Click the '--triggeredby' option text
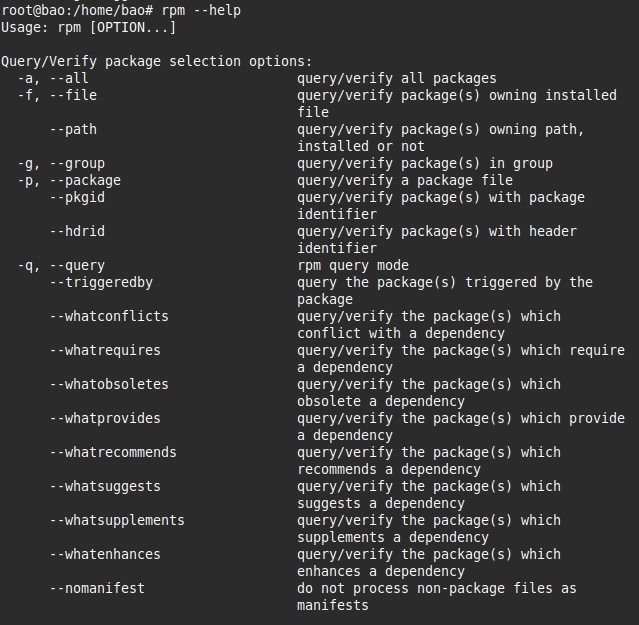The image size is (639, 625). point(101,282)
